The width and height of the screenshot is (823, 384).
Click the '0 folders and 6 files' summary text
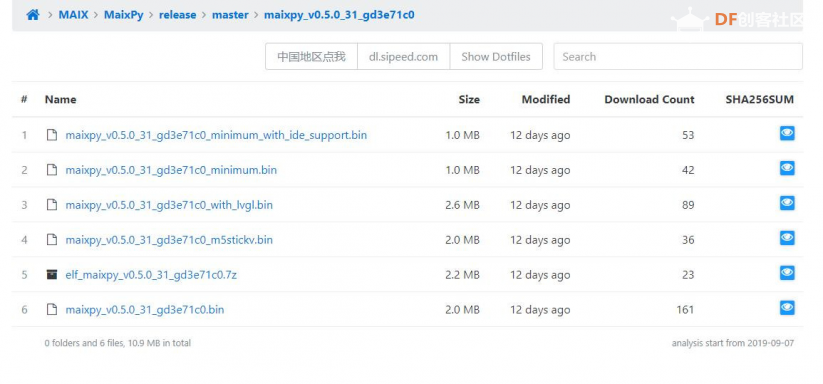pyautogui.click(x=118, y=343)
